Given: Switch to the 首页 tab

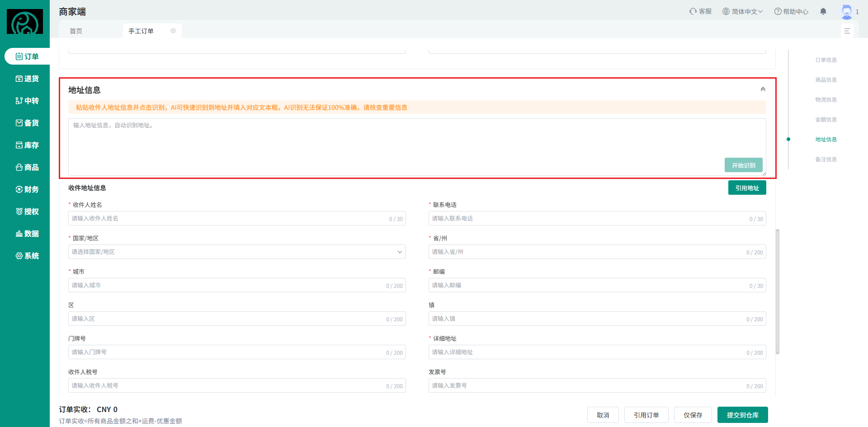Looking at the screenshot, I should tap(76, 31).
